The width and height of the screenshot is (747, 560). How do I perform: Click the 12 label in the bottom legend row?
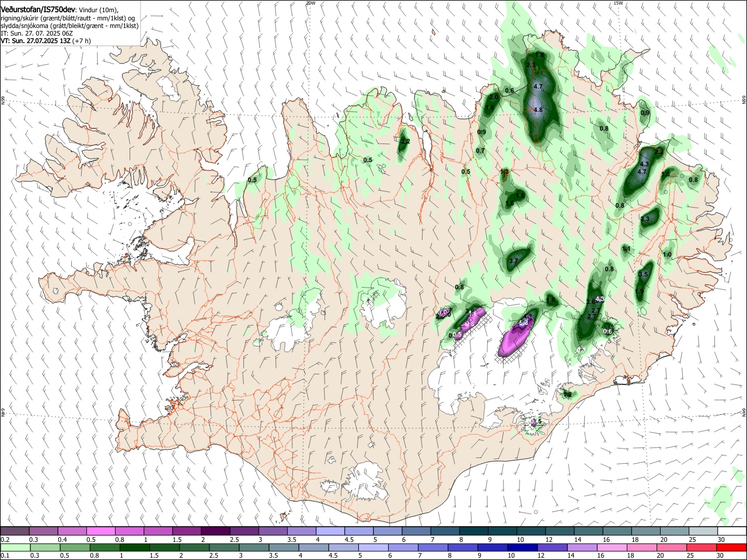pyautogui.click(x=540, y=556)
